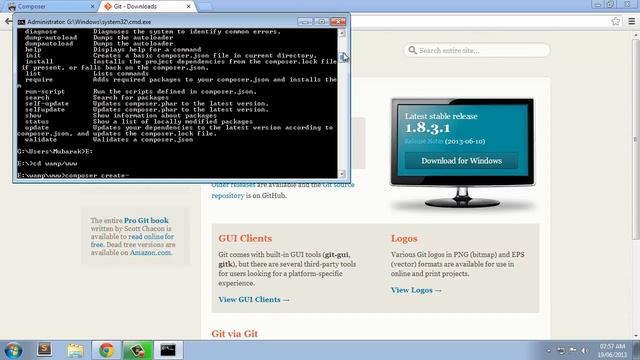Open Chrome from the taskbar

tap(107, 350)
